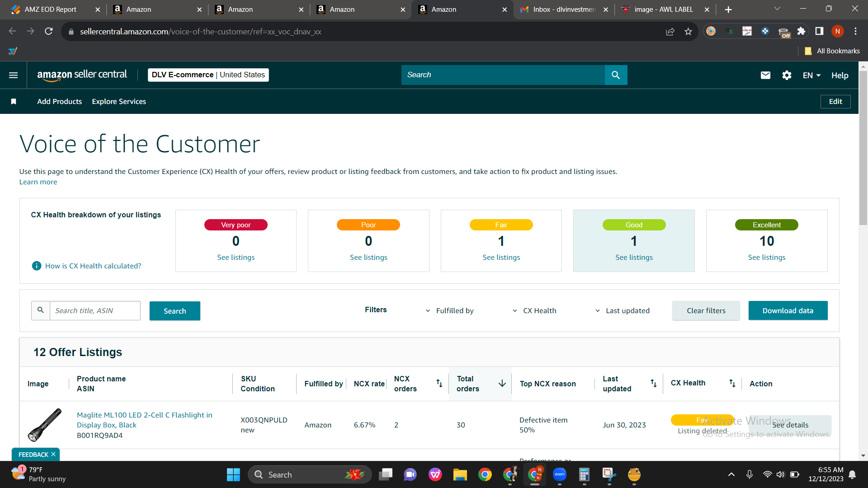
Task: Click the taskbar Search box
Action: tap(310, 475)
